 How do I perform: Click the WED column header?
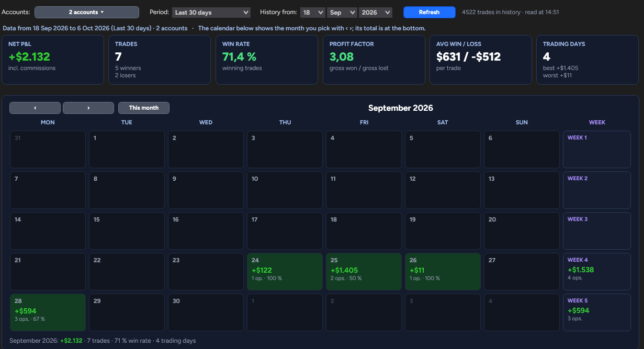(x=206, y=122)
